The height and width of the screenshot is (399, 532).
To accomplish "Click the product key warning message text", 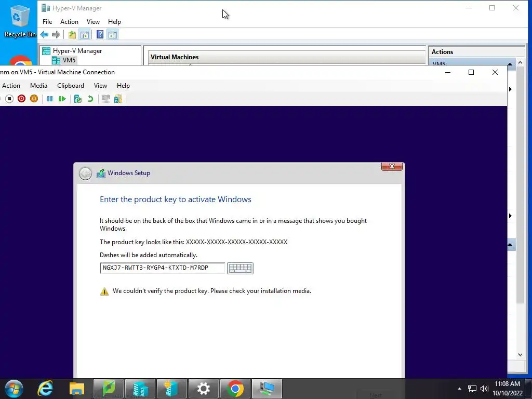I will pos(212,291).
